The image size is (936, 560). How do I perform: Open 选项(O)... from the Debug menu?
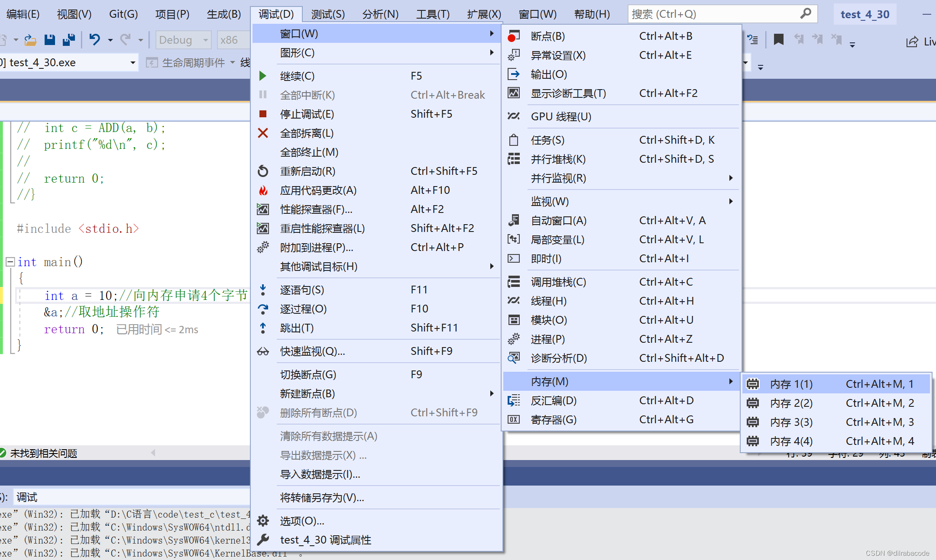(376, 521)
